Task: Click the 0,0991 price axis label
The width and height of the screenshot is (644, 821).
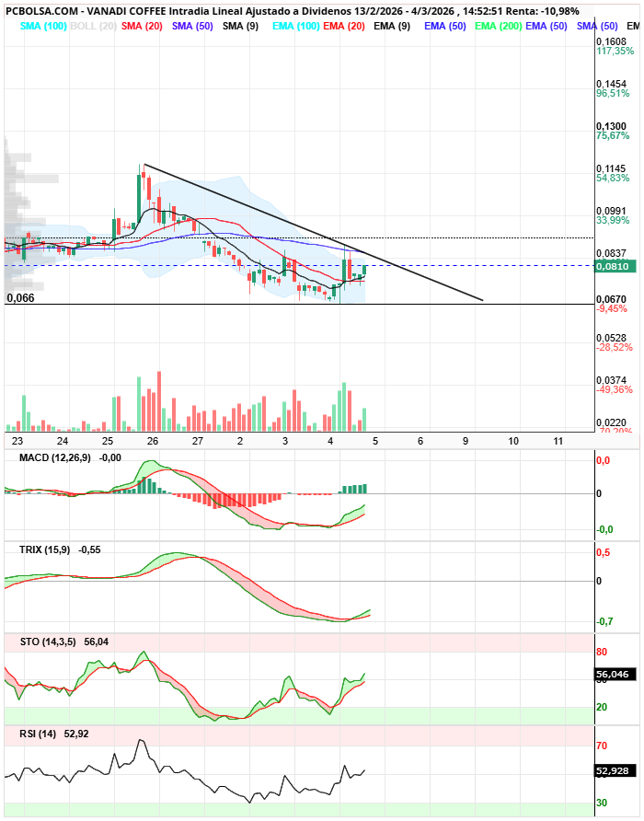Action: tap(611, 211)
